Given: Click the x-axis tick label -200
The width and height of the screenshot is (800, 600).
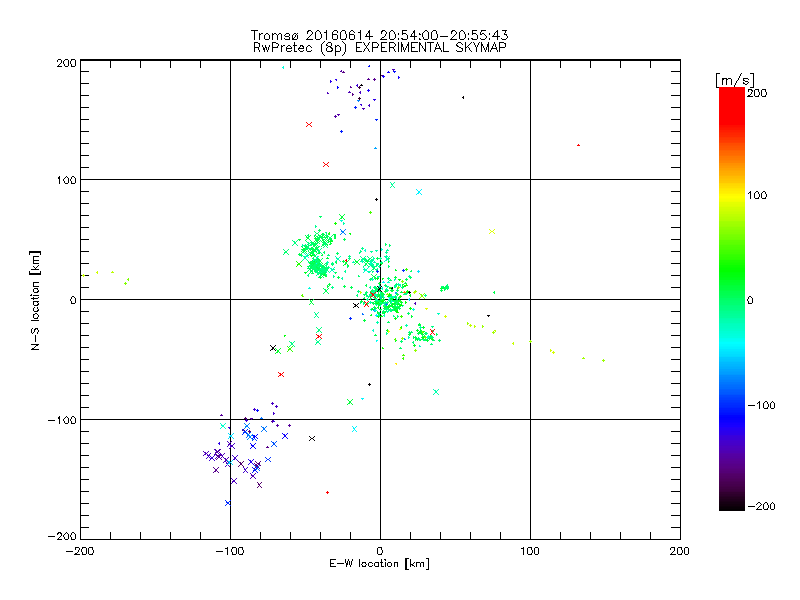Looking at the screenshot, I should [x=80, y=551].
